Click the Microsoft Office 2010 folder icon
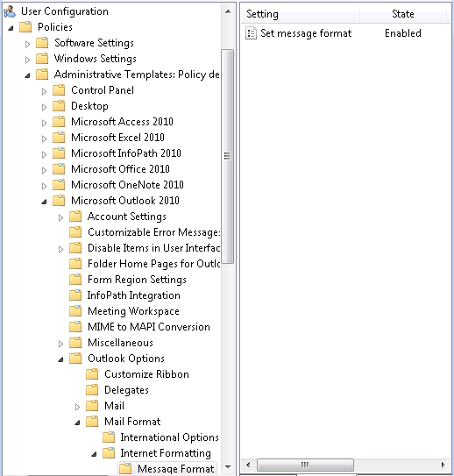Image resolution: width=454 pixels, height=476 pixels. click(59, 169)
